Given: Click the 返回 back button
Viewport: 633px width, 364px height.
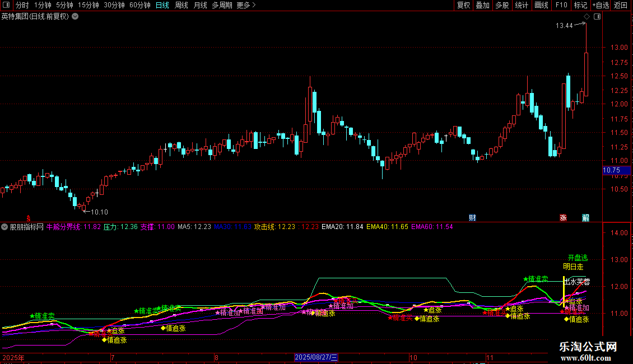Looking at the screenshot, I should point(621,5).
